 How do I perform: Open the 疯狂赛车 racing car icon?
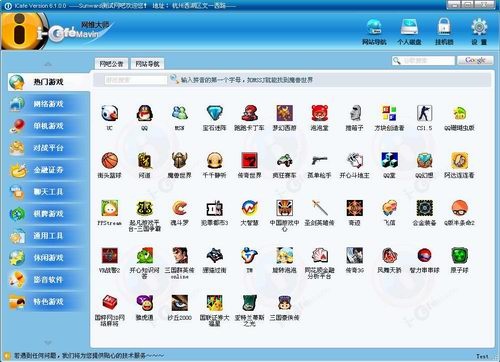[284, 161]
